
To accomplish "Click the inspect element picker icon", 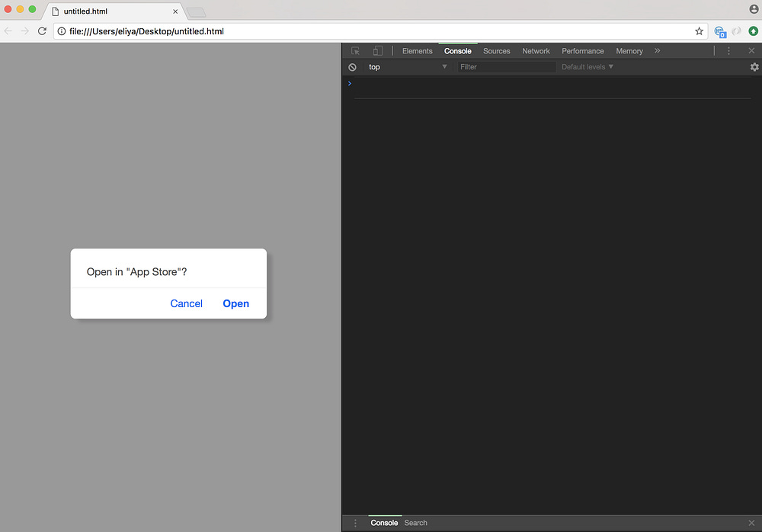I will 355,51.
